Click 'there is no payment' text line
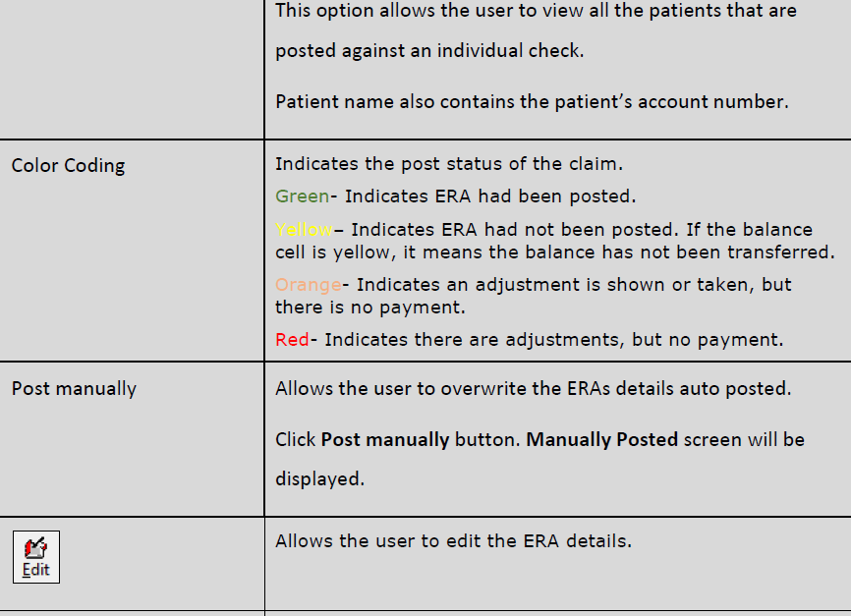The width and height of the screenshot is (851, 616). [370, 308]
